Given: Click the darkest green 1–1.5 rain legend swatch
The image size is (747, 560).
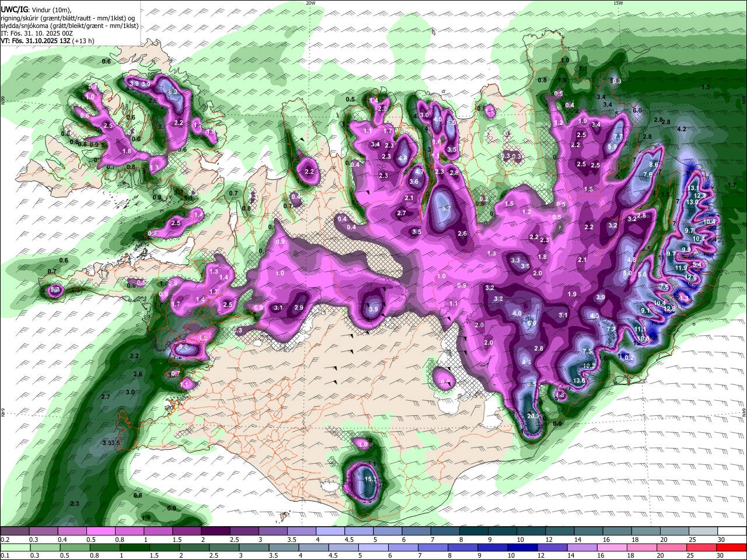Looking at the screenshot, I should (x=135, y=548).
